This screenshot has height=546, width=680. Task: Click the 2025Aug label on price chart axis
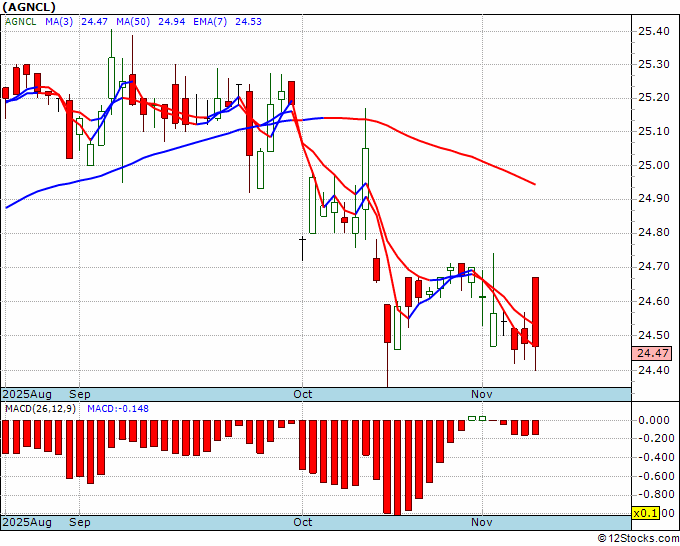click(x=27, y=394)
